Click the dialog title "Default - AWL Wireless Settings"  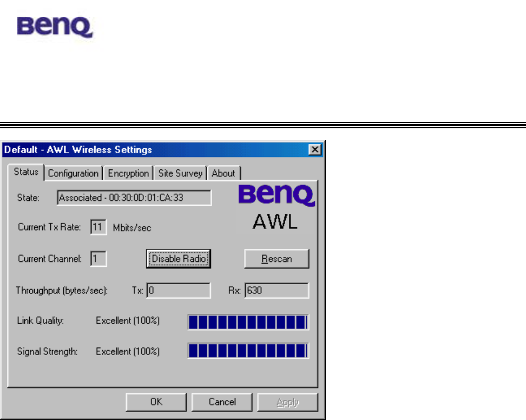(78, 149)
